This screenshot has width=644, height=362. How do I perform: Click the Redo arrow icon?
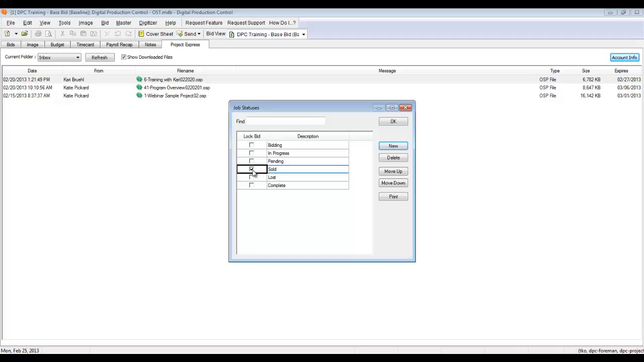[x=128, y=34]
